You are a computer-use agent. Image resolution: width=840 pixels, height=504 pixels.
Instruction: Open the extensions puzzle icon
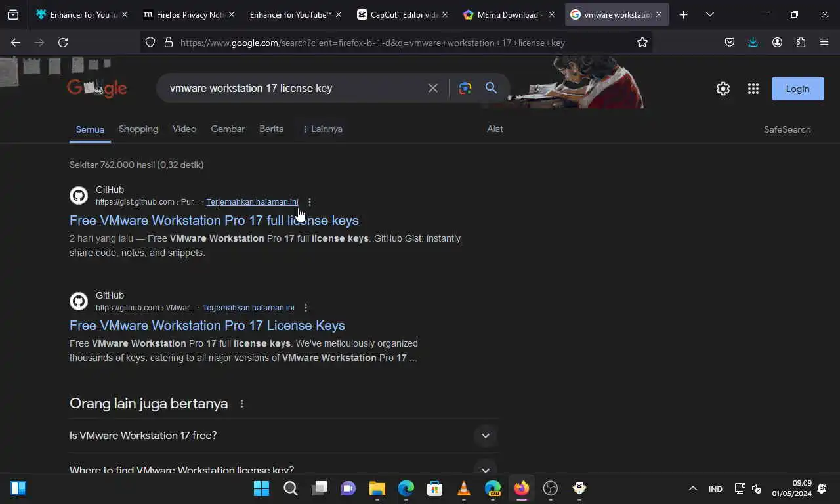[x=801, y=42]
